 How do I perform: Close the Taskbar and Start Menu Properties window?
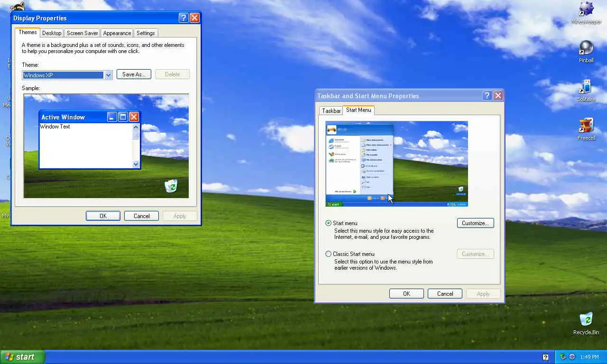pyautogui.click(x=498, y=95)
